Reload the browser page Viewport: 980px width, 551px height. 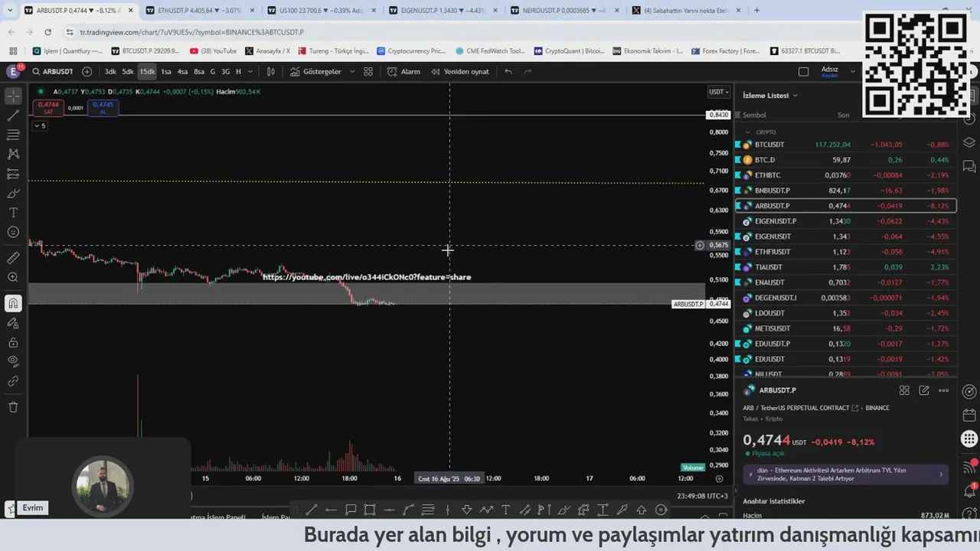coord(47,32)
